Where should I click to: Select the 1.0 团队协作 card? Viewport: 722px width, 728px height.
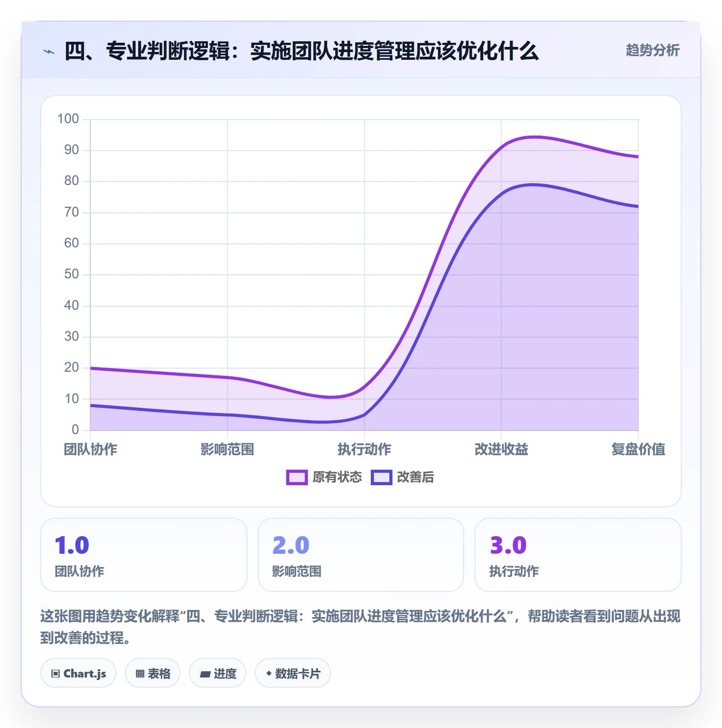tap(144, 555)
